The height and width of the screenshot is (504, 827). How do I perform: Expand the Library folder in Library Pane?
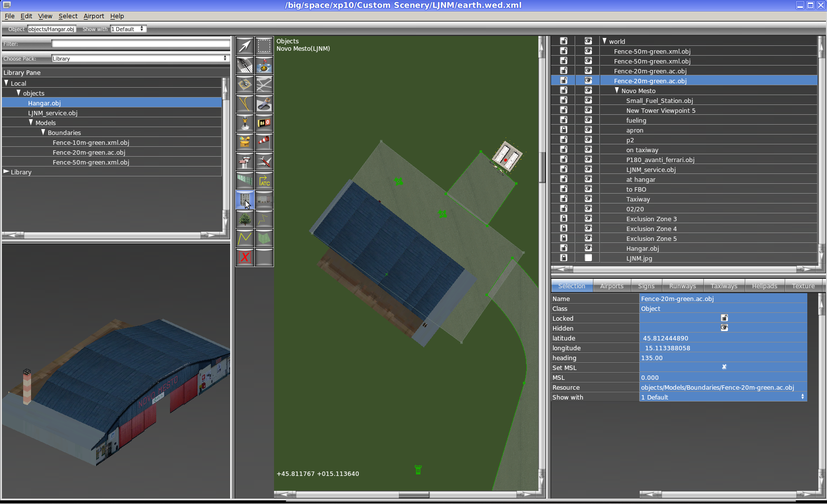coord(6,172)
